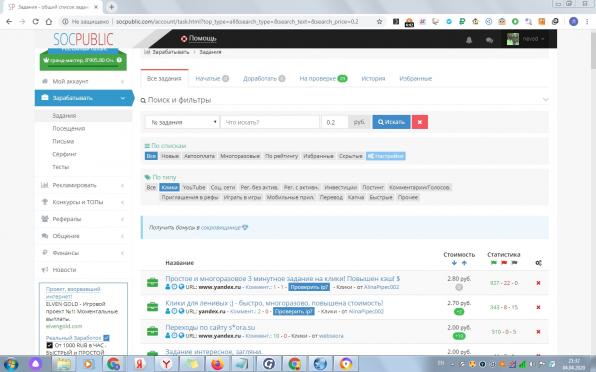The image size is (596, 372).
Task: Open Yandex browser in taskbar
Action: 166,364
